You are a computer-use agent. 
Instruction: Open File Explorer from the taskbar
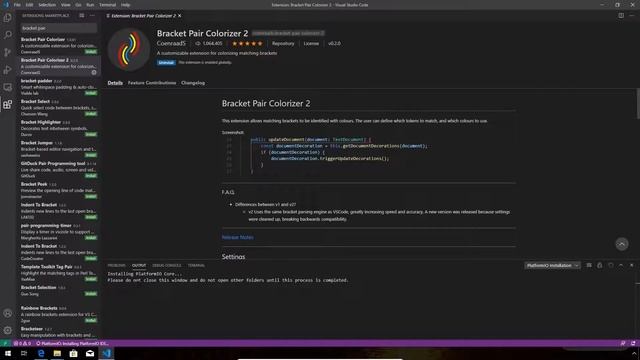click(x=57, y=353)
